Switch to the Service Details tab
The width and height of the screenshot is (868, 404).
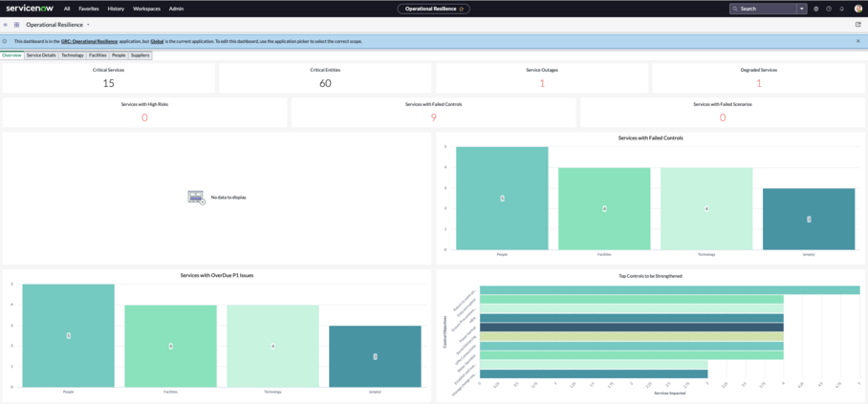[x=41, y=55]
